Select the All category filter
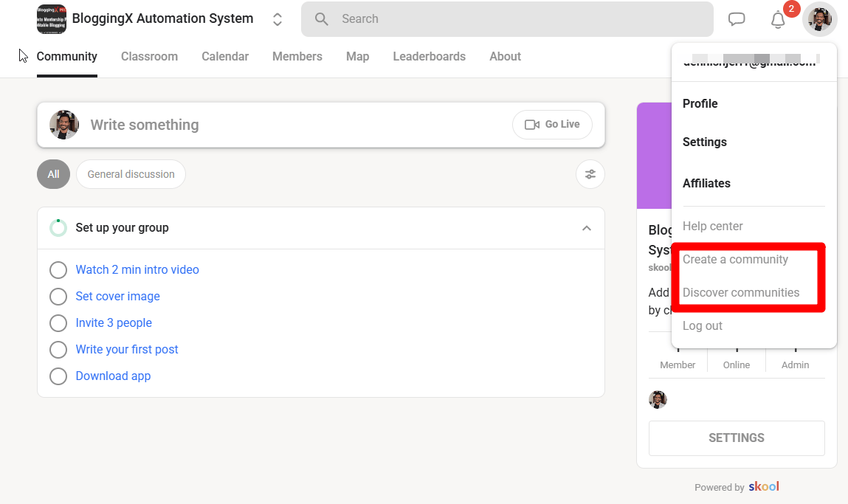848x504 pixels. point(54,174)
